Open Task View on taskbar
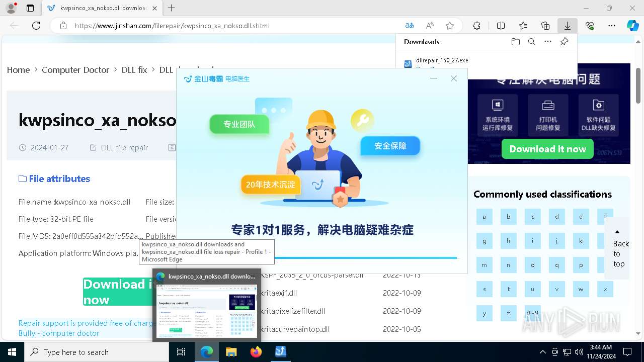Screen dimensions: 644x362 (181, 352)
